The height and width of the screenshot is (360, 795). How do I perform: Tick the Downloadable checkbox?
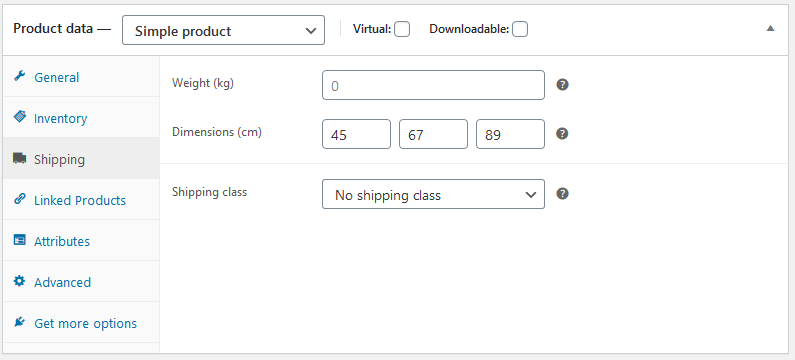point(520,29)
